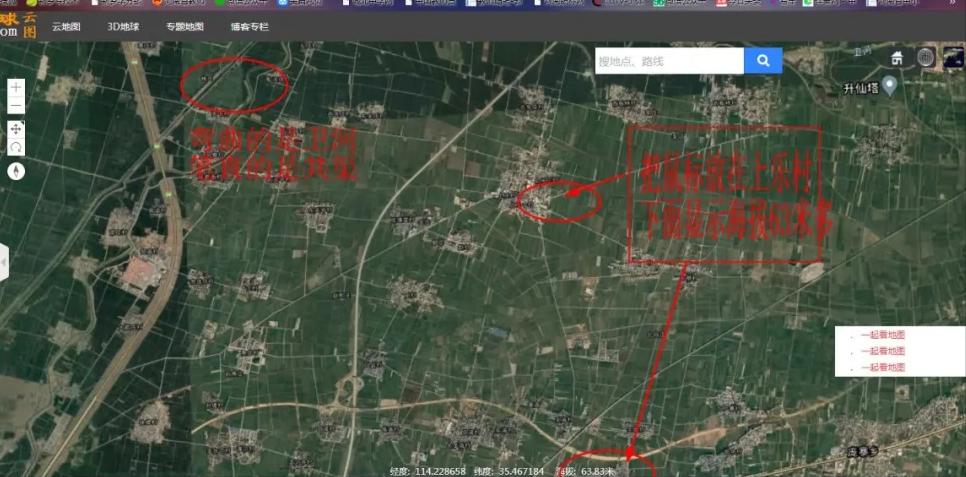Open the 3D地球 menu item

pyautogui.click(x=123, y=26)
